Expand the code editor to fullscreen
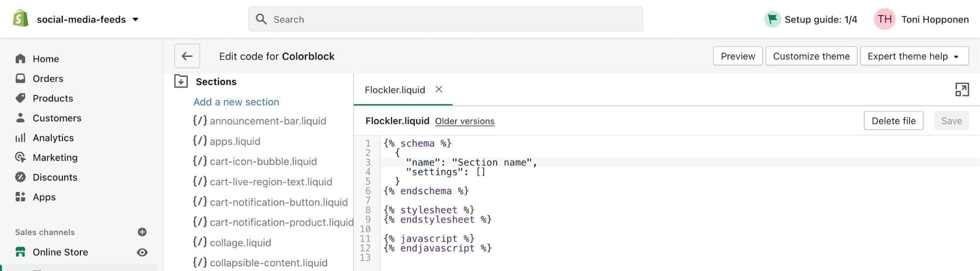 [x=961, y=90]
